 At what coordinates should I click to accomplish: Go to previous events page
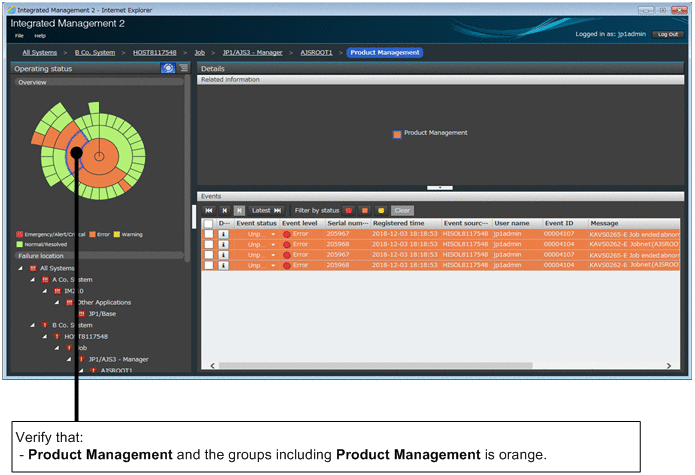224,211
